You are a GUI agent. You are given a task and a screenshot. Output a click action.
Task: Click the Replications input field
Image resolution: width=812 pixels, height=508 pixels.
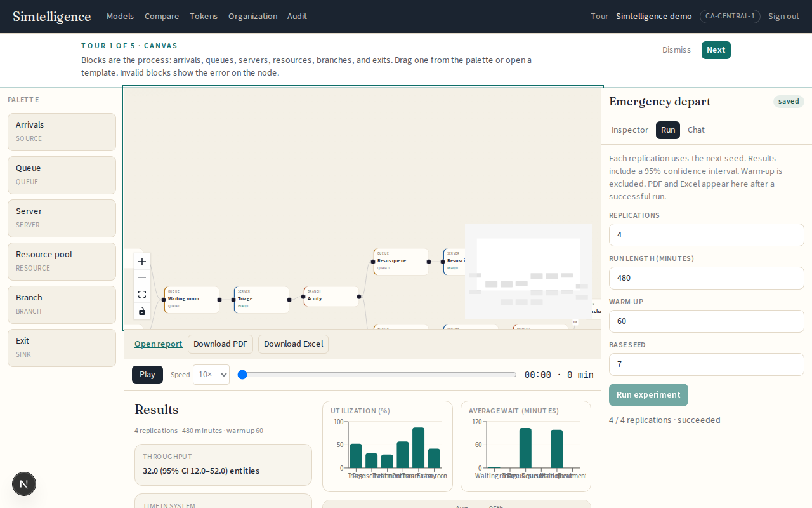point(707,235)
